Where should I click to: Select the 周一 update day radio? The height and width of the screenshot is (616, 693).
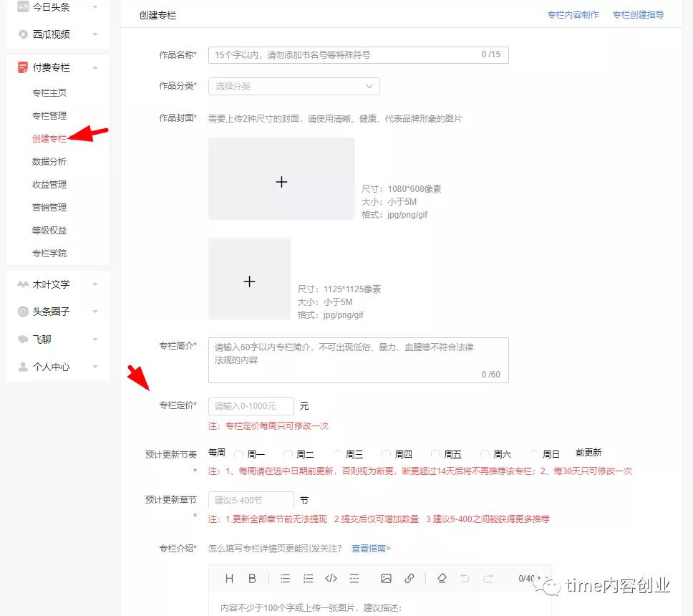(239, 454)
